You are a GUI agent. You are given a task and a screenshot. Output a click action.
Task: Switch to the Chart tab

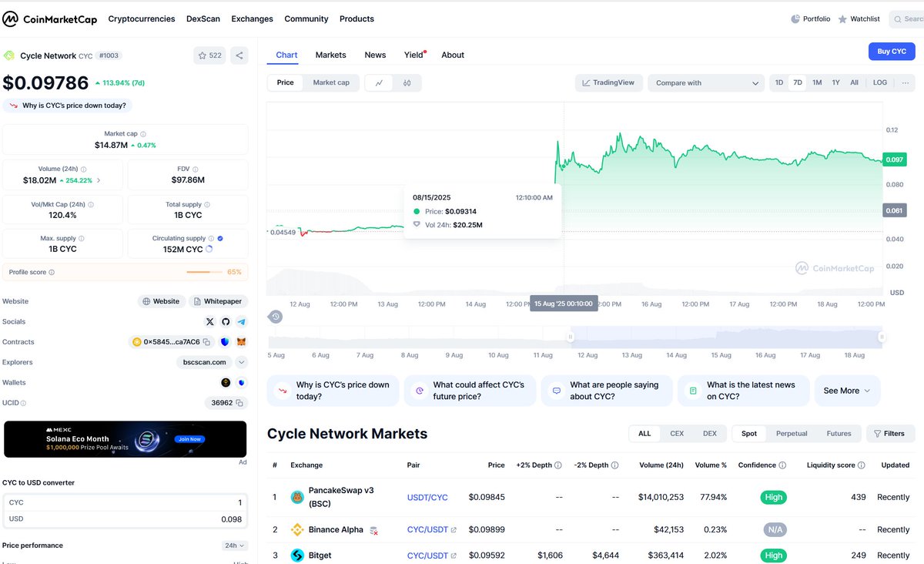(x=286, y=55)
